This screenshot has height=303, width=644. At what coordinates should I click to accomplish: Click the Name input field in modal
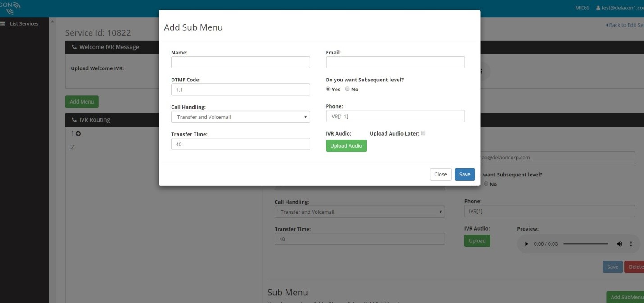(x=240, y=62)
